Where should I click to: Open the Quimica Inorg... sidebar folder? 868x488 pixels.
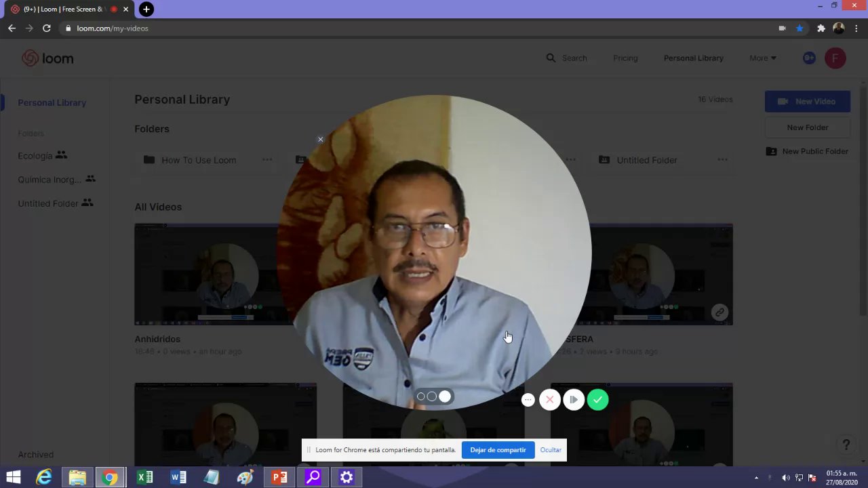pyautogui.click(x=50, y=180)
